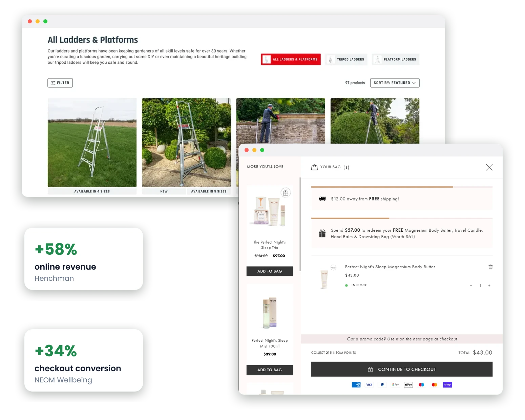Image resolution: width=525 pixels, height=420 pixels.
Task: Click the Shop Pay payment icon
Action: pos(447,385)
